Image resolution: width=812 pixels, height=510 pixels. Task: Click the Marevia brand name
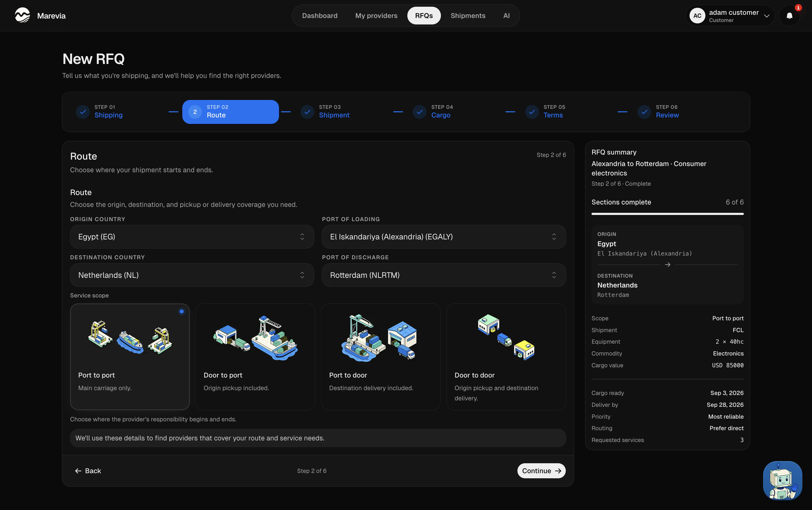[x=51, y=16]
